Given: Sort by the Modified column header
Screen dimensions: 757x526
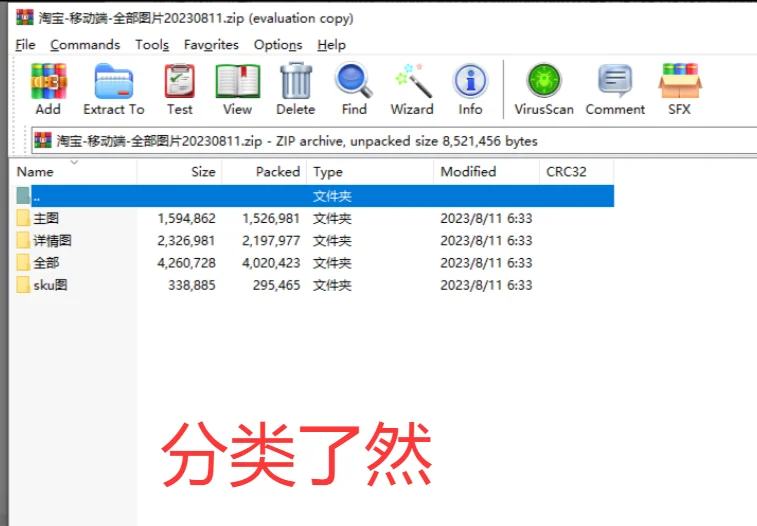Looking at the screenshot, I should pos(487,172).
